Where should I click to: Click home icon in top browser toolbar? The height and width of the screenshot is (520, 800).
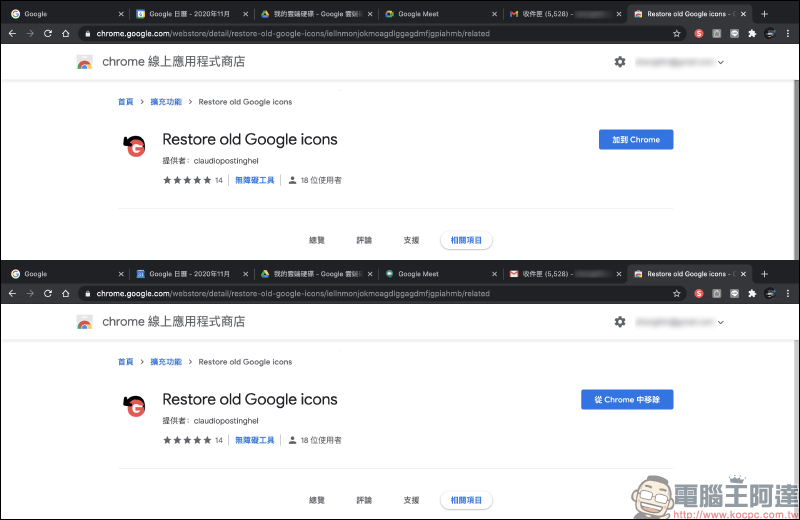tap(66, 34)
